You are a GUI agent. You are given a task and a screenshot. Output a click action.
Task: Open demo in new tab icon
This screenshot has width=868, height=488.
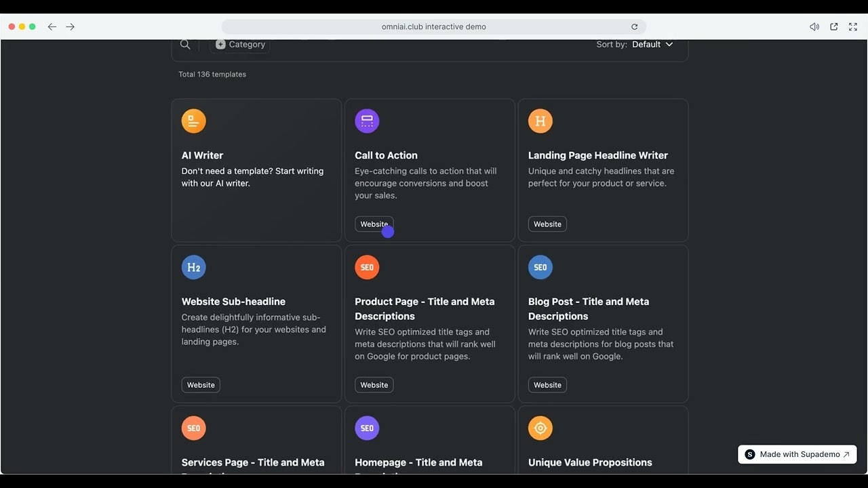tap(834, 27)
